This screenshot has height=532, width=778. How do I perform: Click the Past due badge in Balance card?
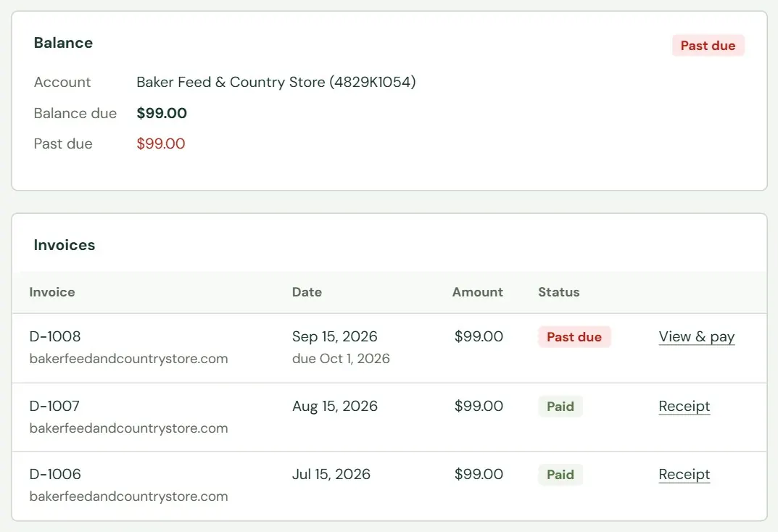tap(708, 46)
